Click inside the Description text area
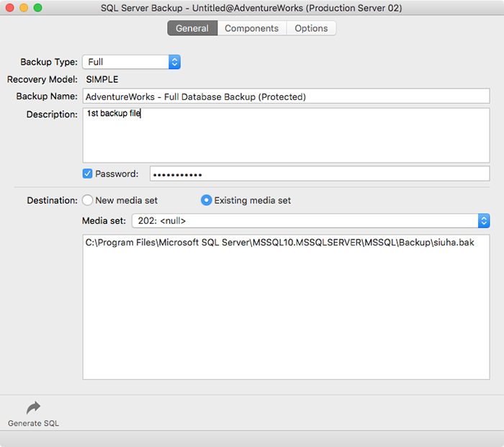This screenshot has width=504, height=447. pyautogui.click(x=286, y=135)
